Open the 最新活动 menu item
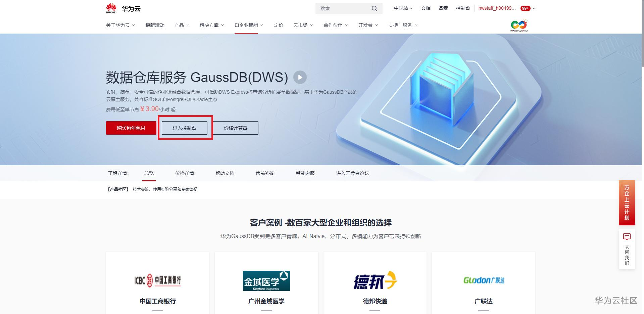Image resolution: width=644 pixels, height=314 pixels. [x=155, y=25]
